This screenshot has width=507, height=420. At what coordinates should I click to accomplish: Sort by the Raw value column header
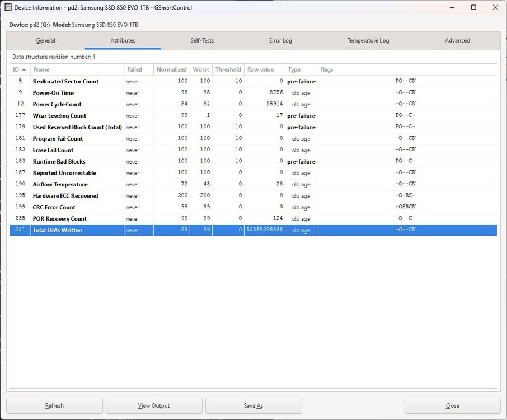(265, 69)
